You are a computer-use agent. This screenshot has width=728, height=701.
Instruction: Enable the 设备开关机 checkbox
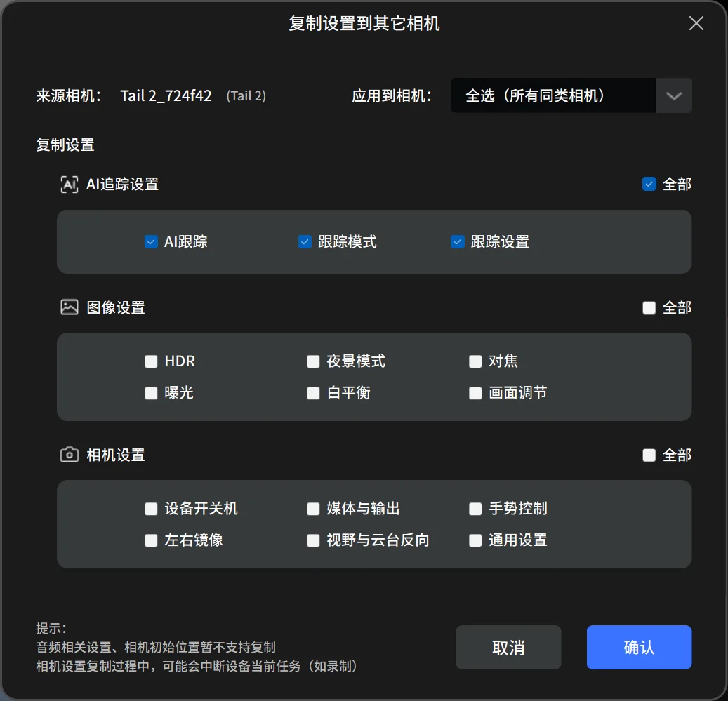[151, 509]
